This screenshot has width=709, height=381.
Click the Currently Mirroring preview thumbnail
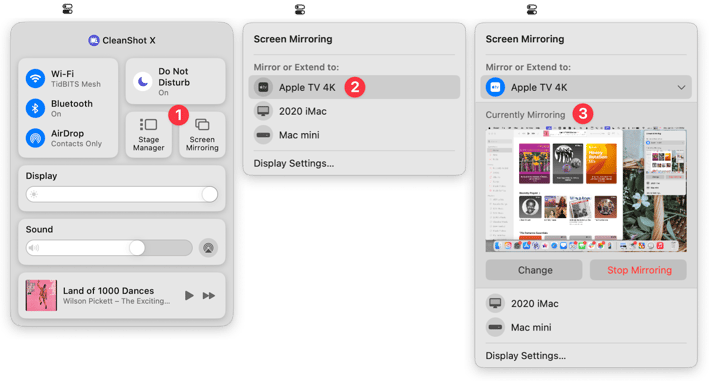pyautogui.click(x=586, y=189)
